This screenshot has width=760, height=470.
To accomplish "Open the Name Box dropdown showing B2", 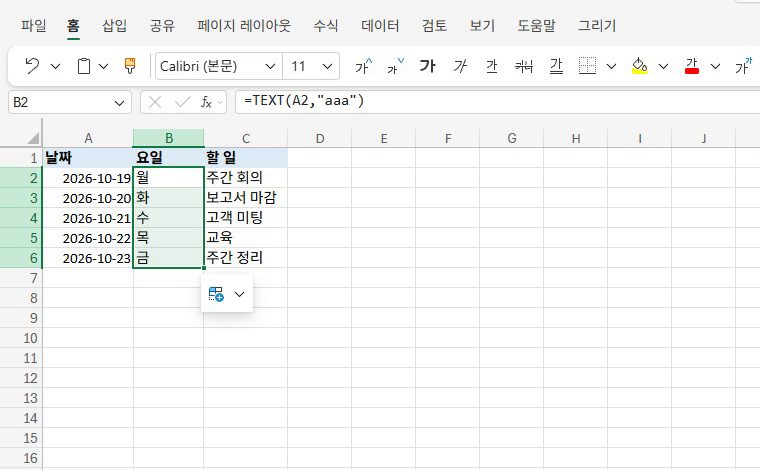I will coord(119,103).
